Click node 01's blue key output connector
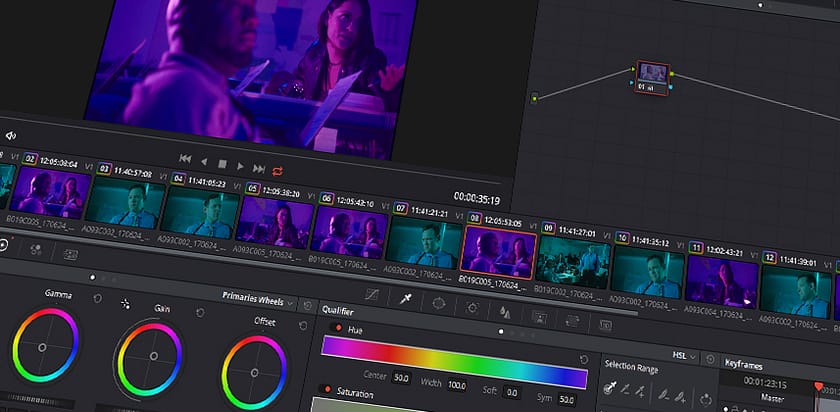This screenshot has width=840, height=412. (670, 87)
